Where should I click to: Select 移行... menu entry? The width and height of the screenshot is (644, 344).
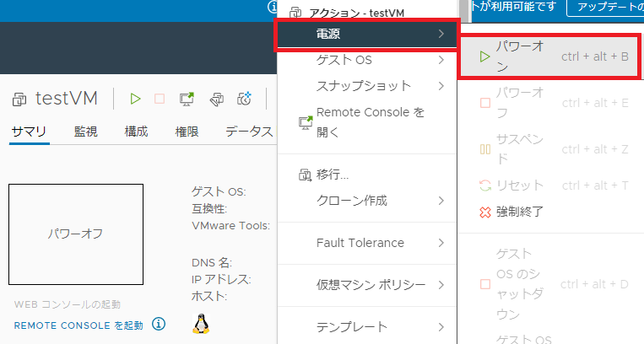coord(367,175)
